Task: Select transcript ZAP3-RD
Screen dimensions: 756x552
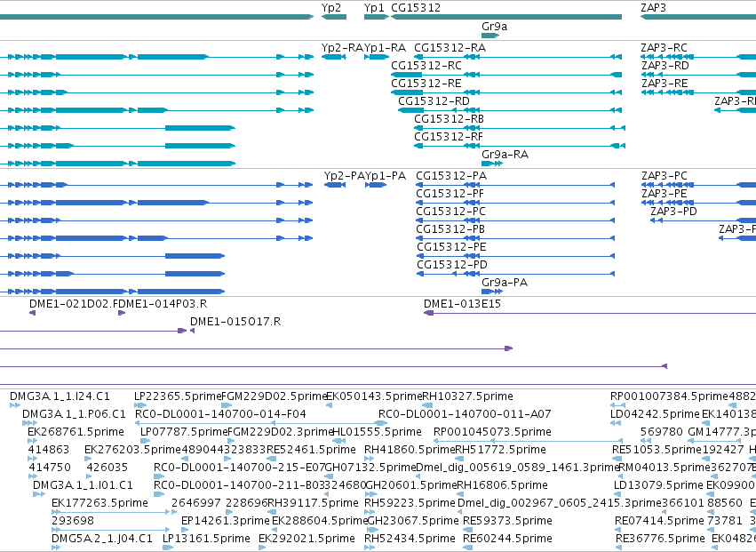Action: (x=664, y=66)
